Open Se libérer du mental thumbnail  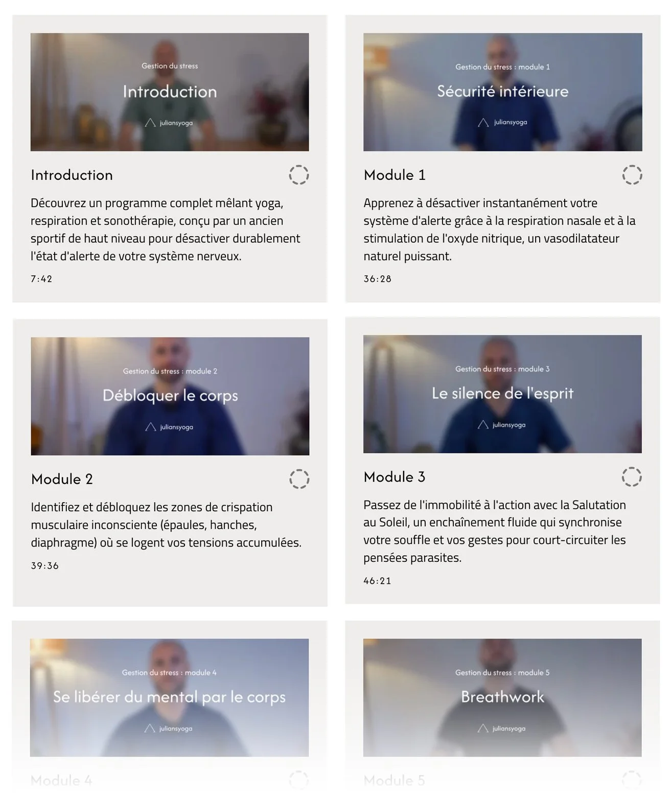pos(169,698)
